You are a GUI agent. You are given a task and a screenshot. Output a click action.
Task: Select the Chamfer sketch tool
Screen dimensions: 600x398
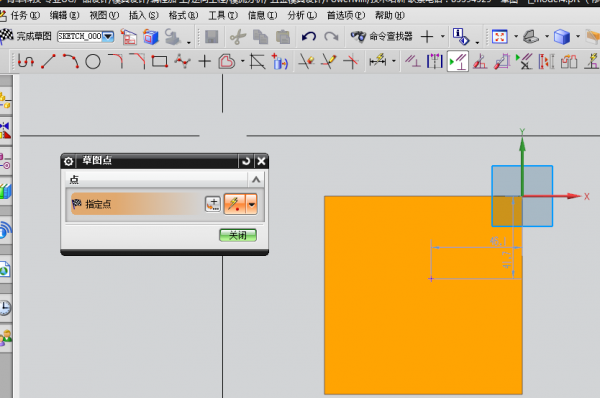[x=137, y=61]
